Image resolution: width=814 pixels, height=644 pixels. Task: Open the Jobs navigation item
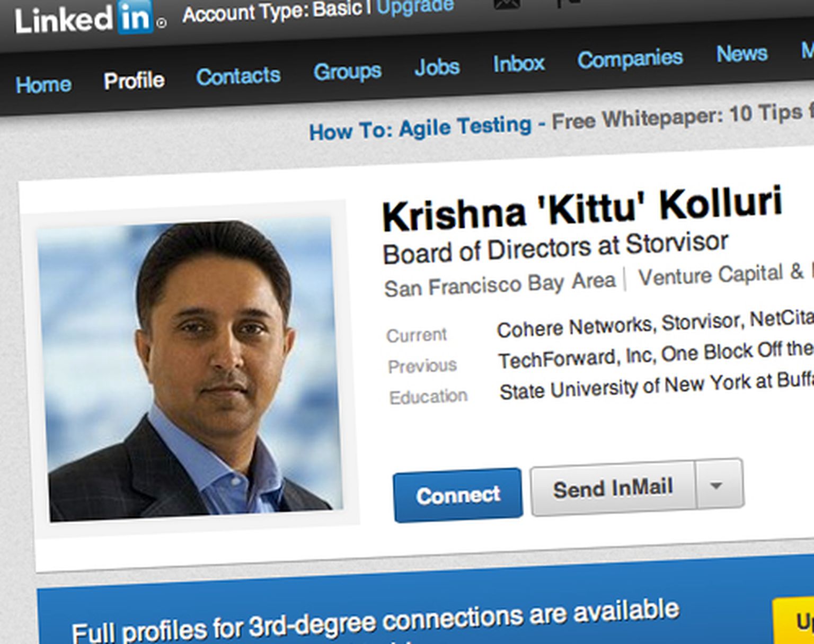pyautogui.click(x=437, y=67)
